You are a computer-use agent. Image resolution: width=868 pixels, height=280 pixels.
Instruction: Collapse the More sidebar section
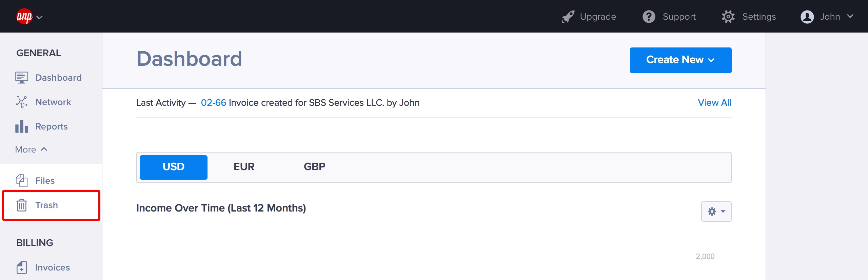point(31,149)
